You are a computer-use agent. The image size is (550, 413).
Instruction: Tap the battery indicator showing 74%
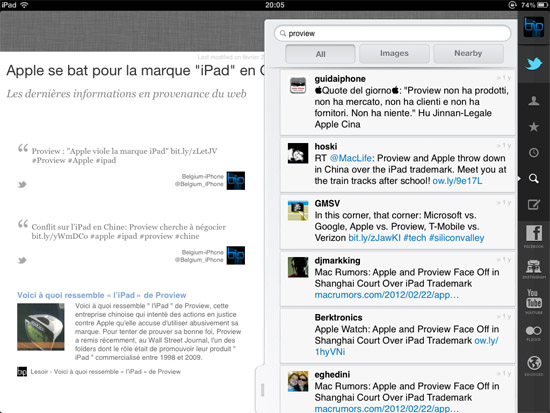point(534,5)
